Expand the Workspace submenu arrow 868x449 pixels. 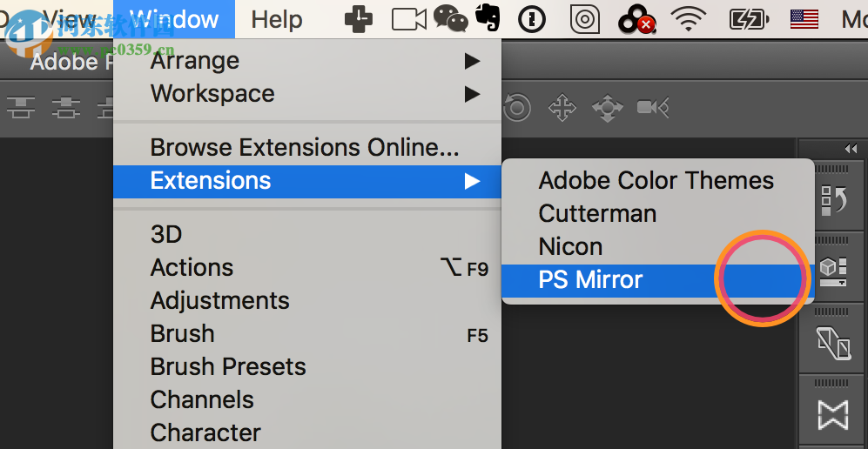pyautogui.click(x=472, y=94)
